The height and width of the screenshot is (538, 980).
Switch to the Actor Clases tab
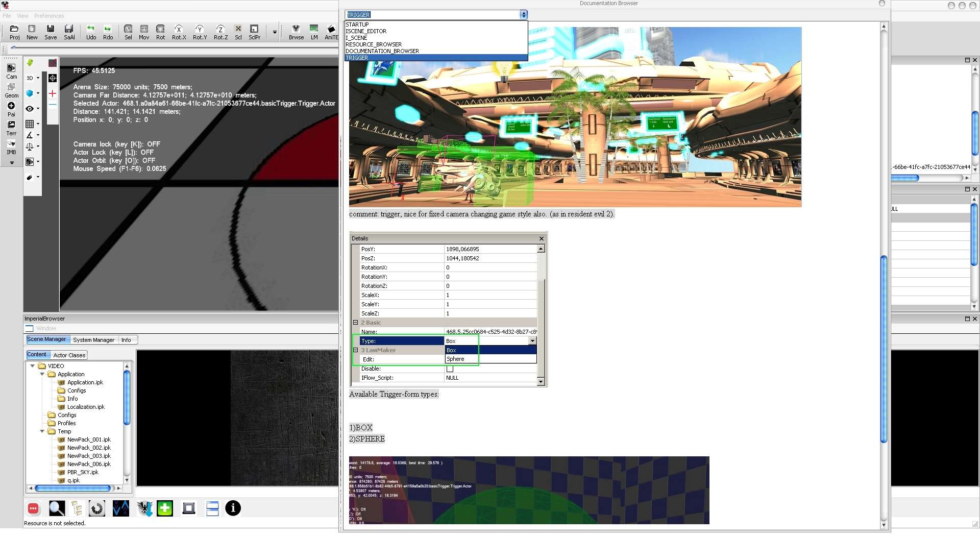[69, 355]
